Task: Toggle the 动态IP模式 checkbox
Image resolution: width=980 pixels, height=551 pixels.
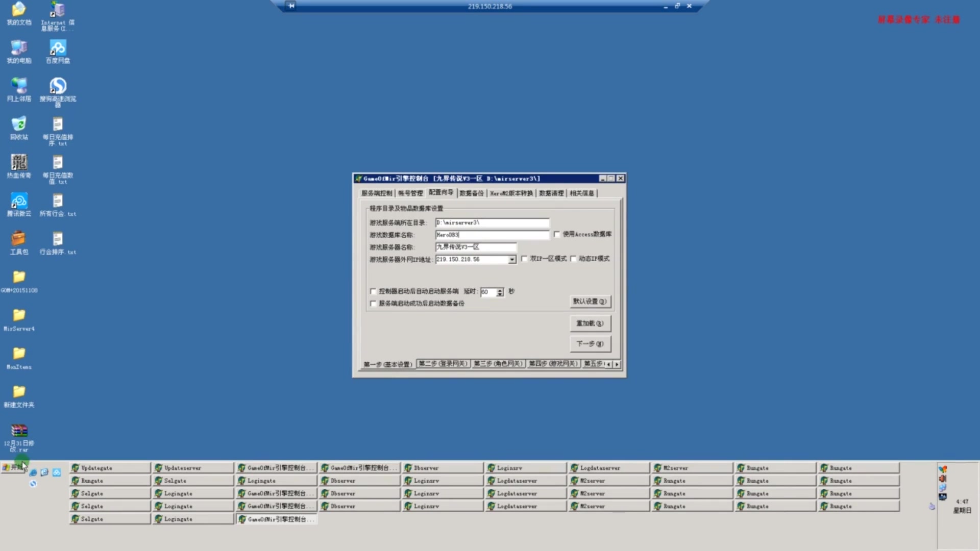Action: coord(573,259)
